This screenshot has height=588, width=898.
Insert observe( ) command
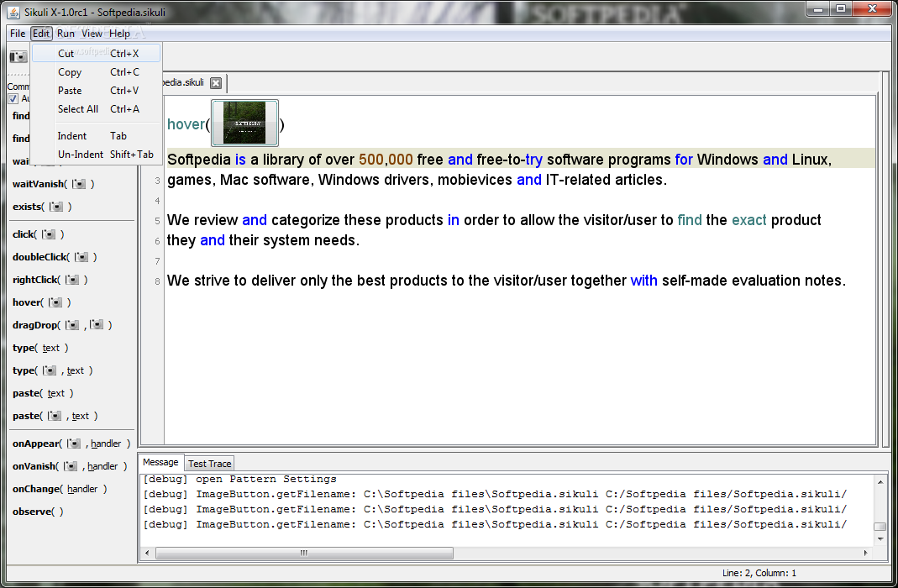click(38, 512)
